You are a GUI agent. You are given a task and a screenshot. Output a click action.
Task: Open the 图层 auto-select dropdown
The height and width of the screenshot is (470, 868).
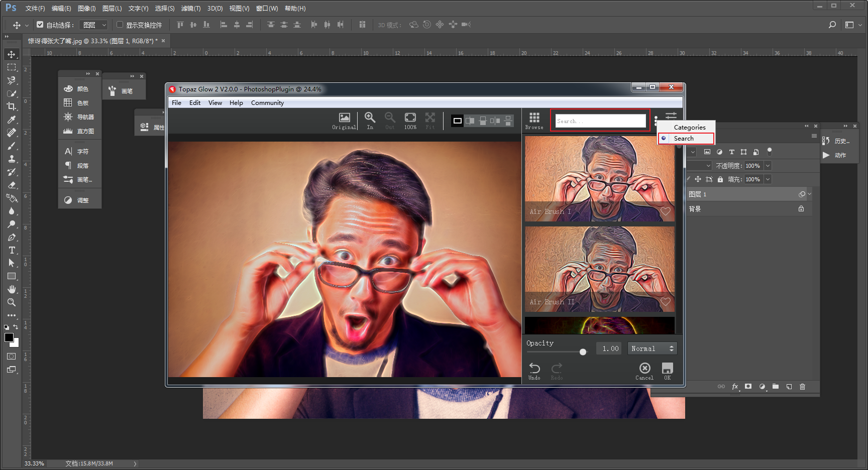[94, 25]
